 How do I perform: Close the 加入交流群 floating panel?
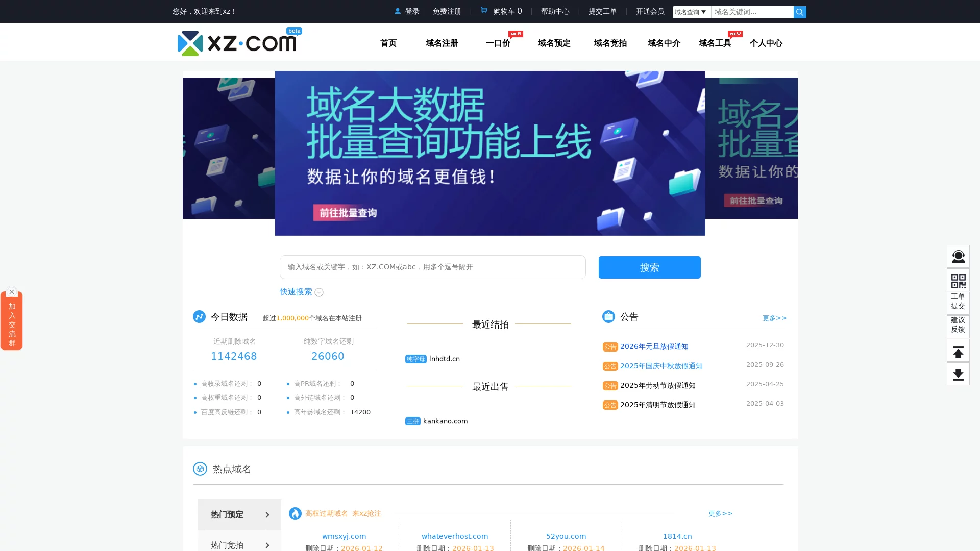pos(12,291)
